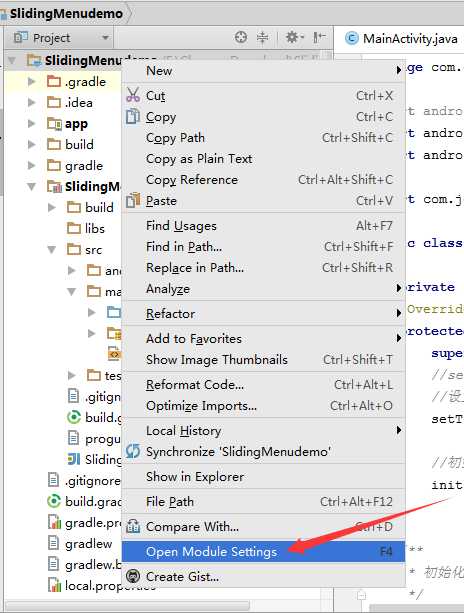
Task: Choose Find Usages
Action: 263,226
